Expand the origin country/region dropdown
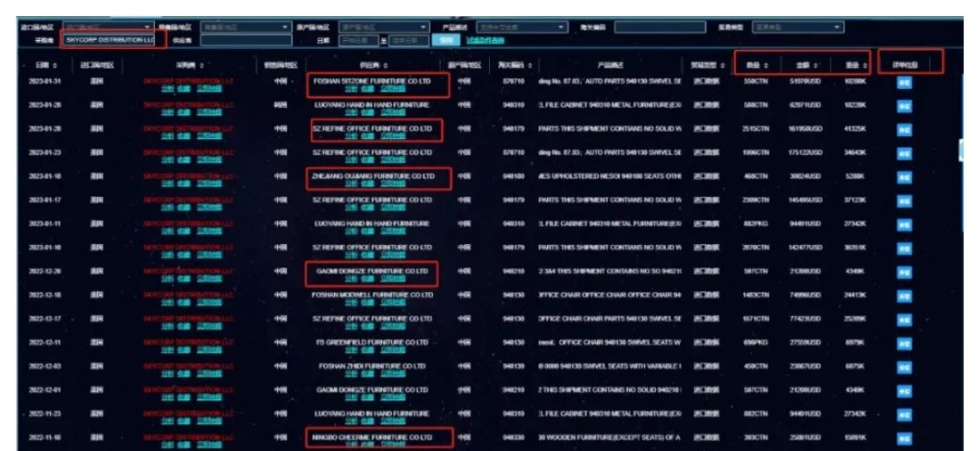Image resolution: width=980 pixels, height=451 pixels. 385,27
